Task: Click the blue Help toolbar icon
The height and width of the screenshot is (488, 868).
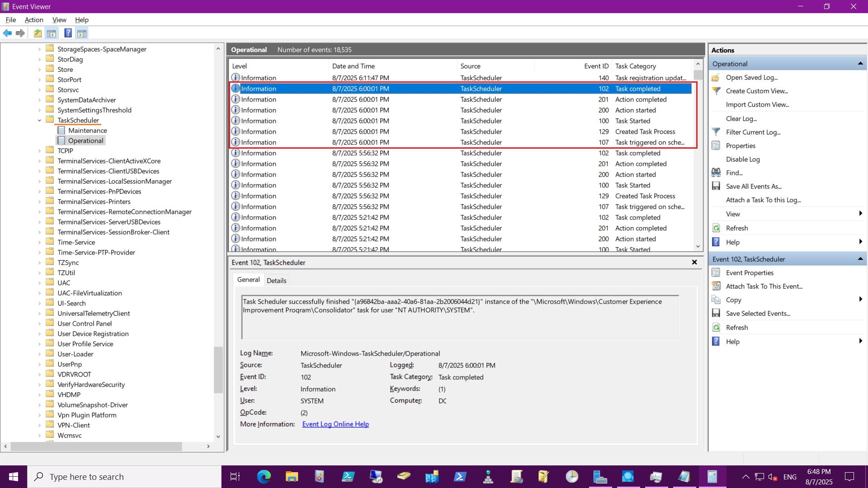Action: 68,33
